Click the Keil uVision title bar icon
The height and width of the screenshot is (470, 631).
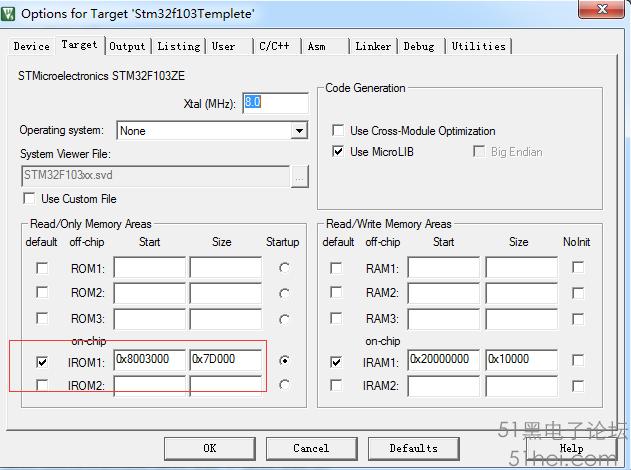click(x=8, y=14)
